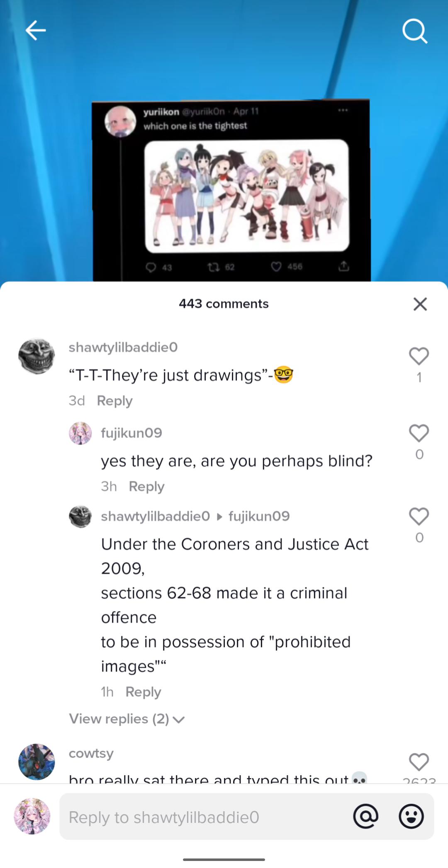Viewport: 448px width, 868px height.
Task: Like cowtsy's comment using the heart
Action: pyautogui.click(x=419, y=762)
